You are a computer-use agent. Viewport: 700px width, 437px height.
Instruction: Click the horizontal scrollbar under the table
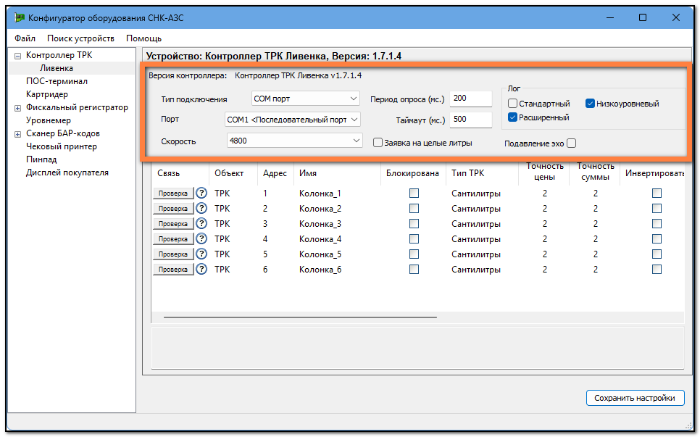[x=300, y=317]
